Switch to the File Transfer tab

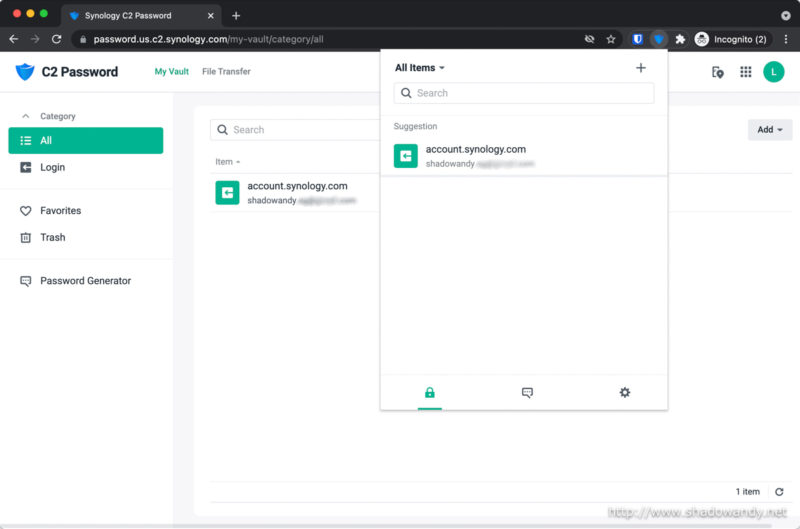coord(226,72)
